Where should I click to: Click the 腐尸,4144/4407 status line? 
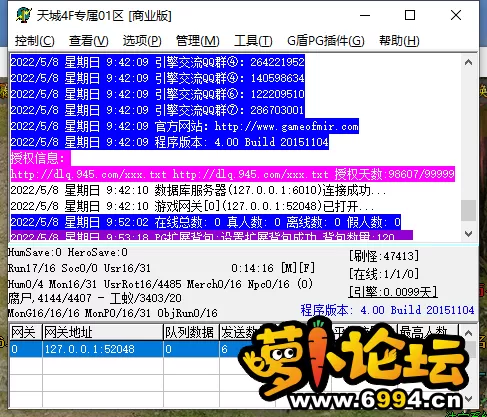[x=95, y=298]
